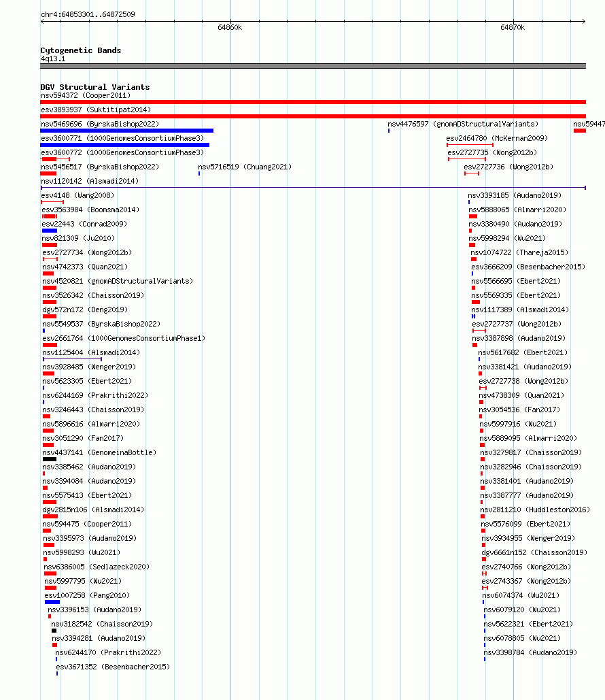Click nsv3182542 (Chaisson2019) label
Screen dimensions: 605x700
coord(102,624)
